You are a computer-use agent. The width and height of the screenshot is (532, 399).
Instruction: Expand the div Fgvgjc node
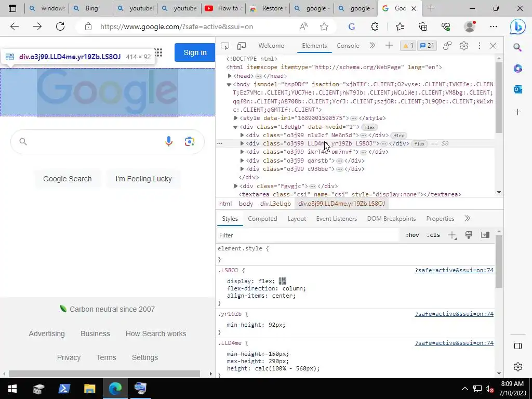236,186
